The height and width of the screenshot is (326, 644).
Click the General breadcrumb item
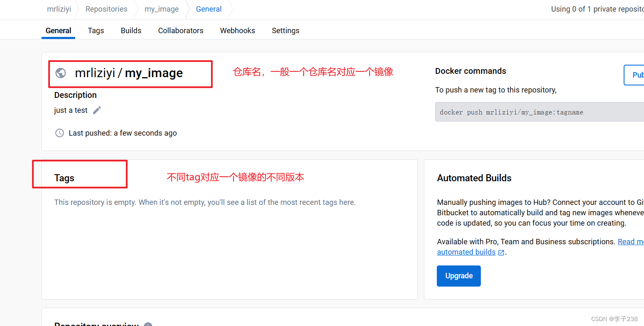[209, 9]
